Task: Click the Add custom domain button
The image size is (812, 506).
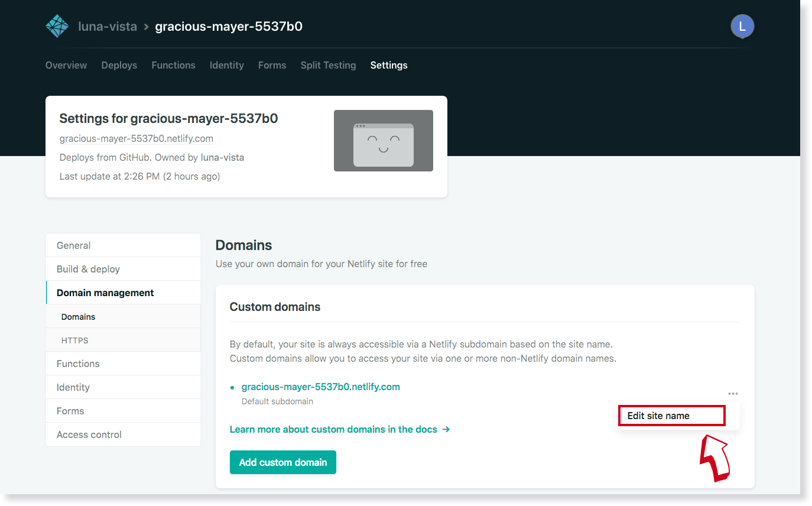Action: click(x=282, y=462)
